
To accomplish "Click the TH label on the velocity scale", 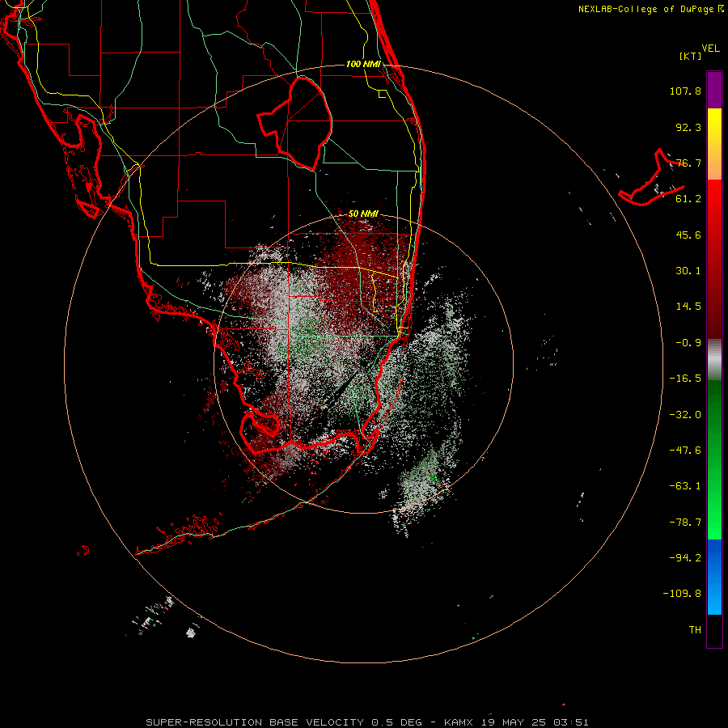I will (x=695, y=630).
